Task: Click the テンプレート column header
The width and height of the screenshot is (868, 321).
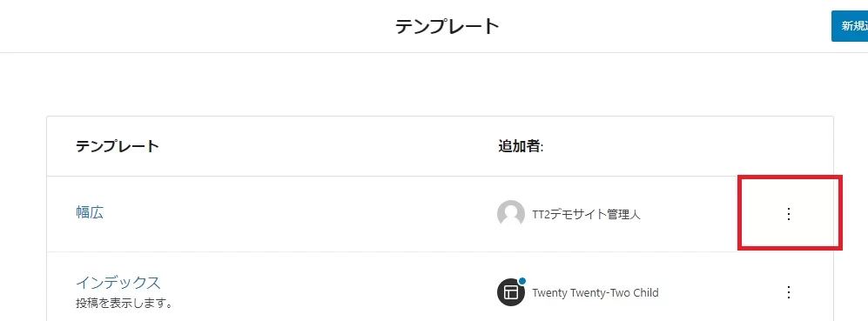Action: (x=118, y=146)
